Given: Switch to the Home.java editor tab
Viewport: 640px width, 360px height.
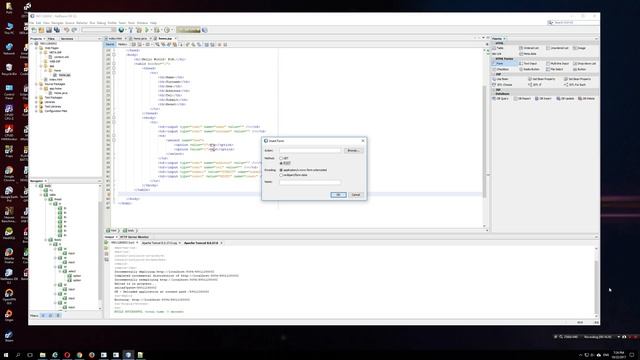Looking at the screenshot, I should click(x=140, y=39).
